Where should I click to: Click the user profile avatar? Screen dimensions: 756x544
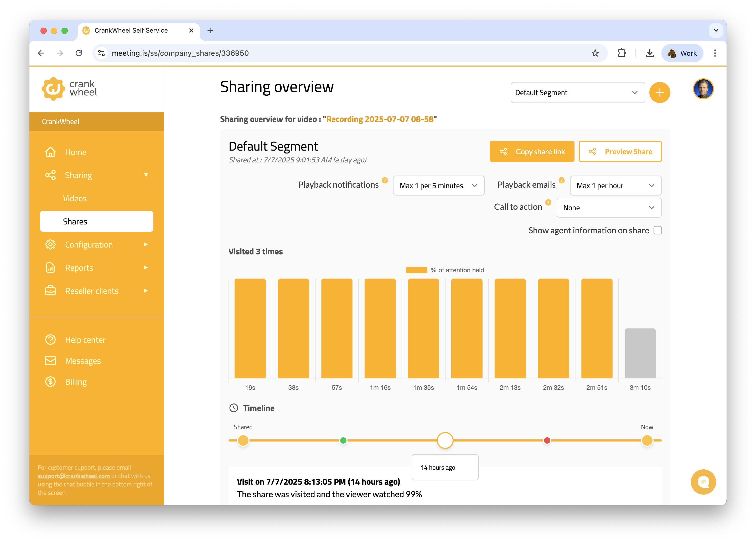pos(703,89)
